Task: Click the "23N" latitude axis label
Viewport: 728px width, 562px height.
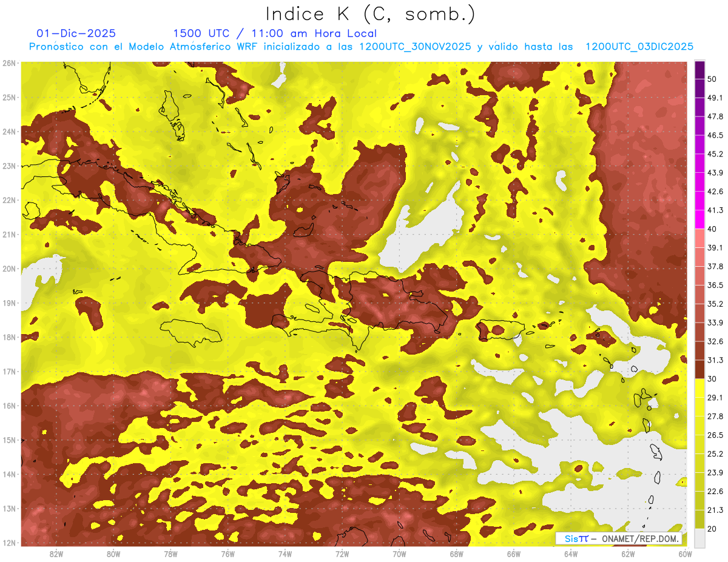Action: 9,166
